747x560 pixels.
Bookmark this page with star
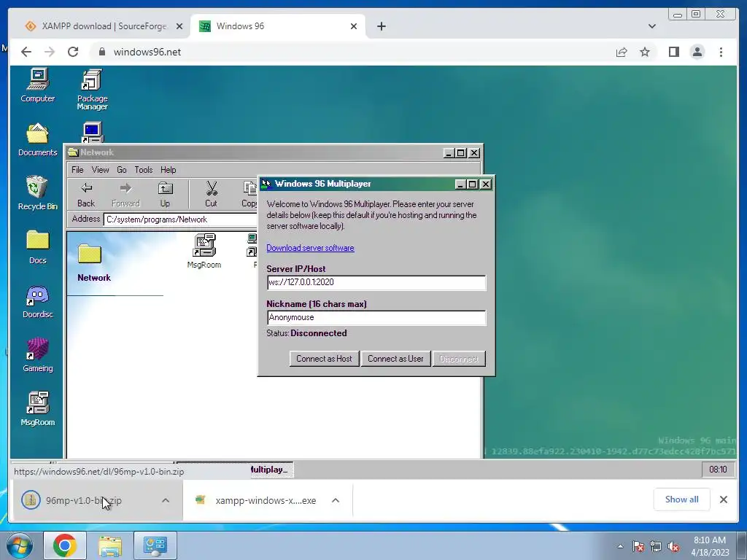645,52
